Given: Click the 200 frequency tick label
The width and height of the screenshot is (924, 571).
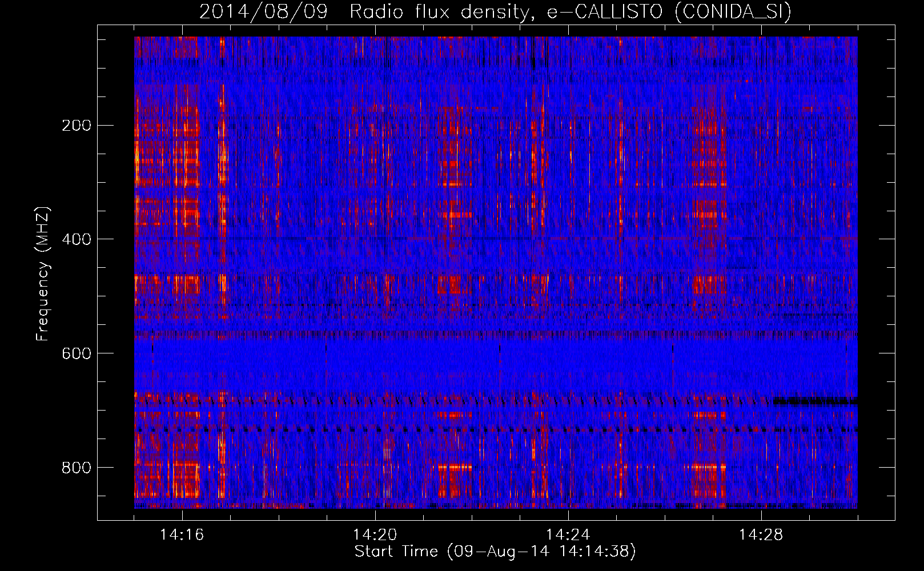Looking at the screenshot, I should tap(77, 126).
